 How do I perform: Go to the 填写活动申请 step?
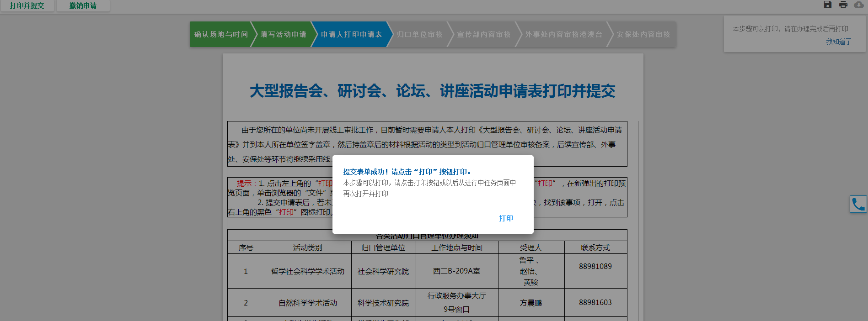coord(283,34)
